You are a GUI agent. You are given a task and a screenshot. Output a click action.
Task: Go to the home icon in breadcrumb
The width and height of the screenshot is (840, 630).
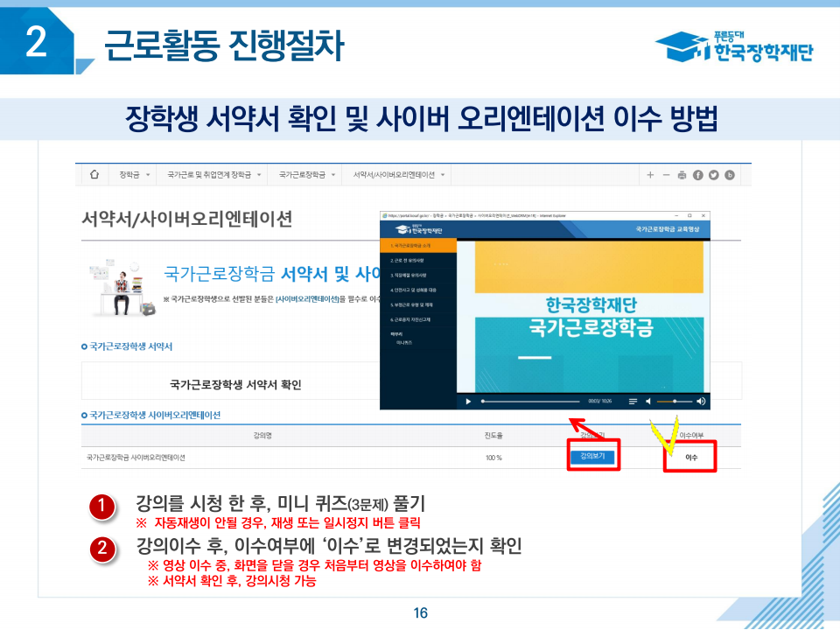[94, 175]
